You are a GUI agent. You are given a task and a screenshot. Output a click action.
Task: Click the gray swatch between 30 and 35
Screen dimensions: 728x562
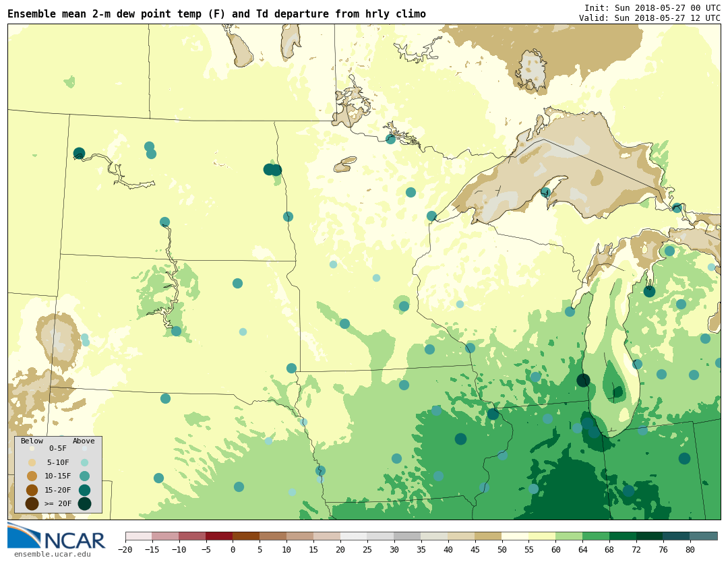[408, 536]
